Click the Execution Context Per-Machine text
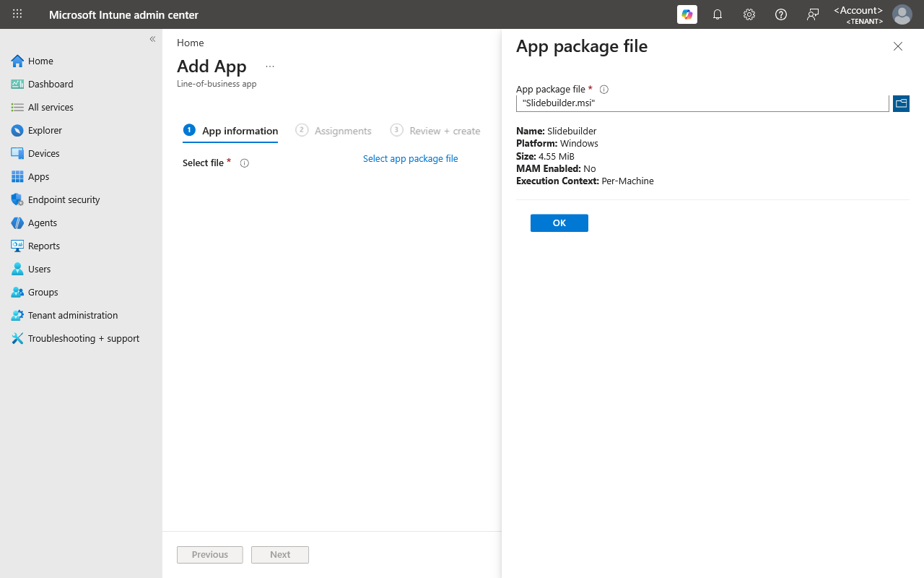 click(x=585, y=181)
